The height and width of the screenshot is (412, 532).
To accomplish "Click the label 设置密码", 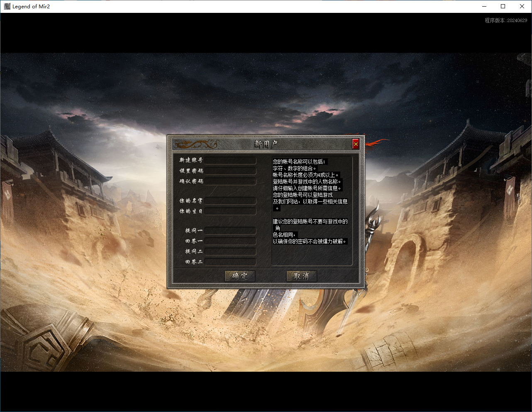I will (x=191, y=171).
